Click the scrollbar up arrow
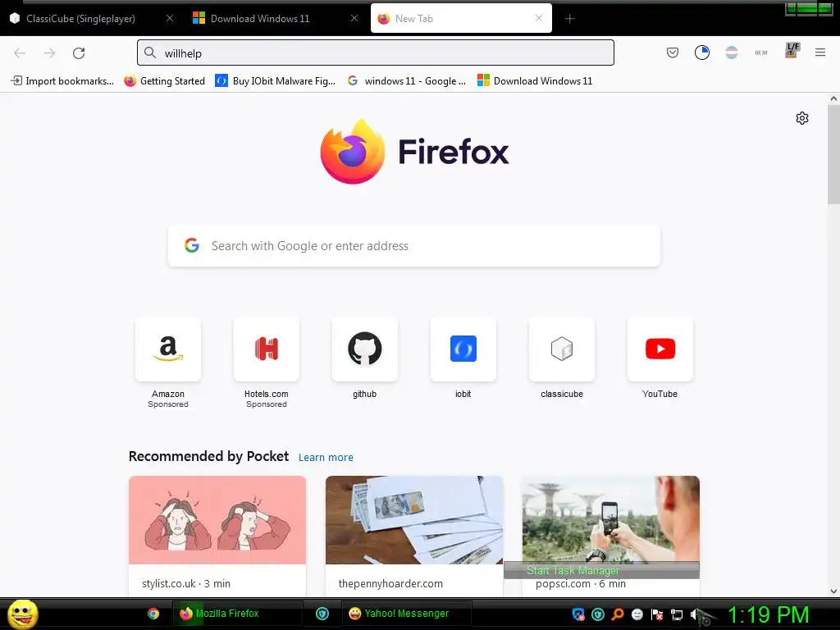This screenshot has height=630, width=840. point(833,98)
